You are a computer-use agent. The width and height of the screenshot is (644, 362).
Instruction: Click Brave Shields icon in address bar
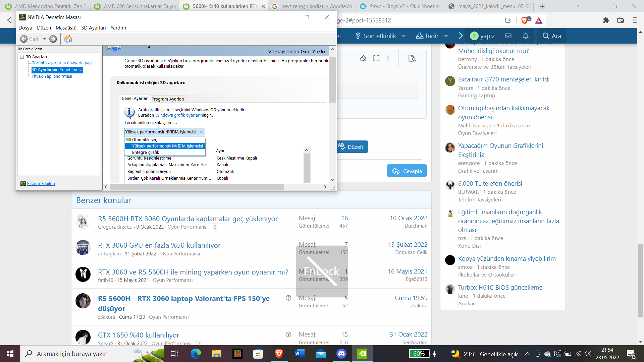point(525,20)
